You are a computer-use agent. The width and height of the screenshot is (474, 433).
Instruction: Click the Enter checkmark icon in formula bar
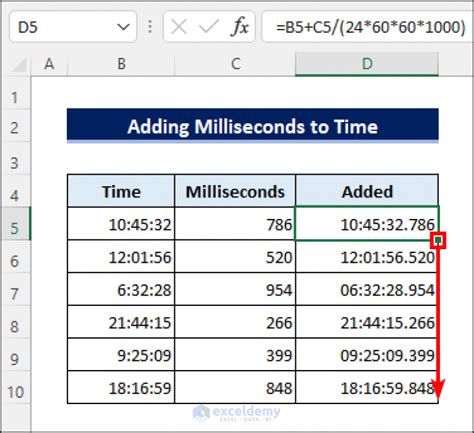(x=209, y=27)
